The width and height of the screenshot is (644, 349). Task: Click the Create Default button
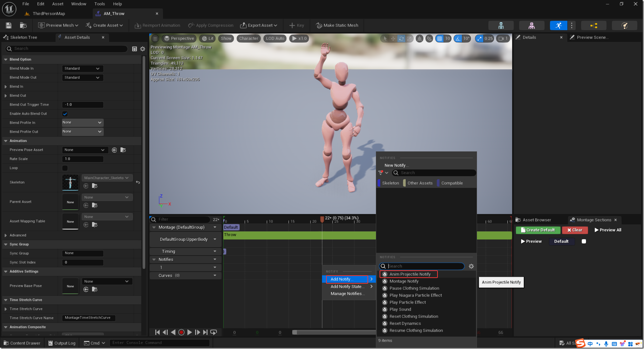coord(538,230)
